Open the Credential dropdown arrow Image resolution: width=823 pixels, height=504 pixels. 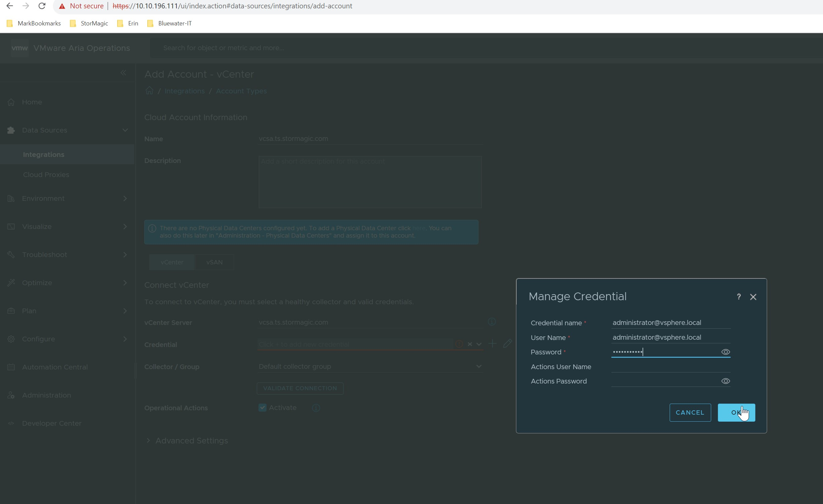pos(479,344)
